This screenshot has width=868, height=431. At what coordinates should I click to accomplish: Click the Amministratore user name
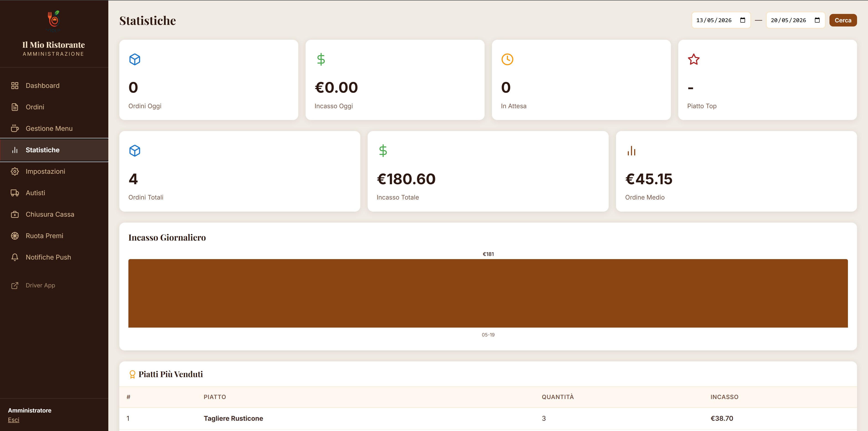tap(30, 410)
